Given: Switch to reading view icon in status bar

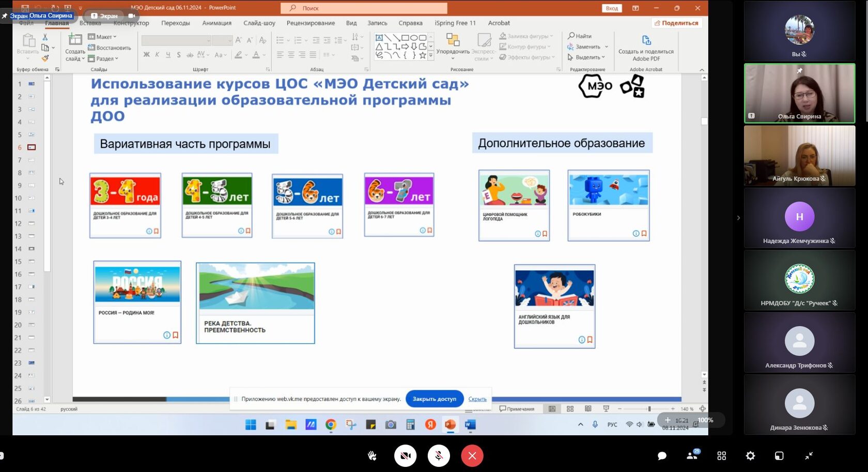Looking at the screenshot, I should click(588, 409).
